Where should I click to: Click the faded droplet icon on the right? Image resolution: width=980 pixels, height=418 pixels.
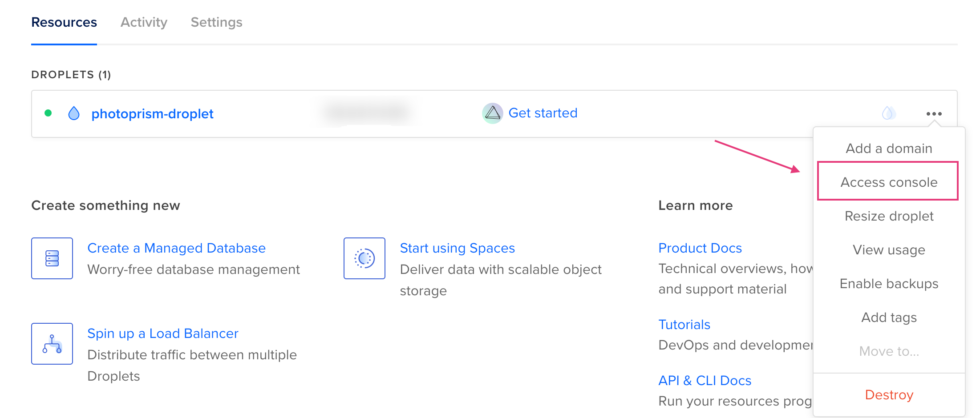tap(889, 113)
